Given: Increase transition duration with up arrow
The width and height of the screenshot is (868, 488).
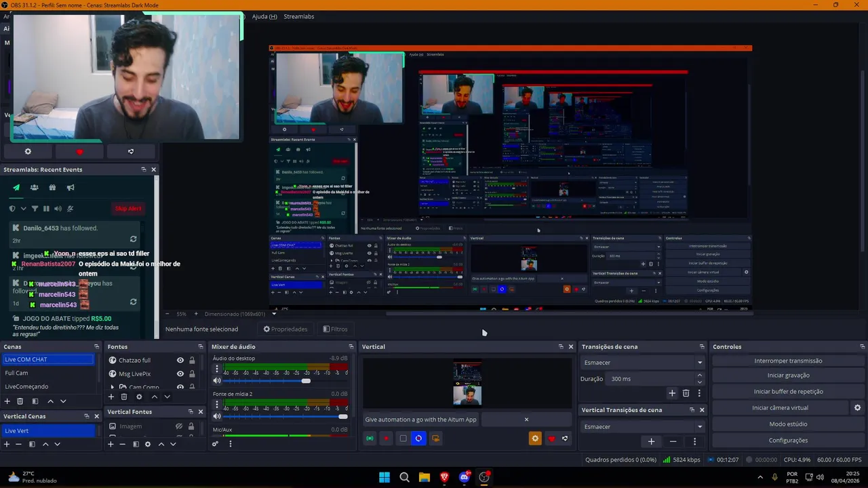Looking at the screenshot, I should point(700,375).
